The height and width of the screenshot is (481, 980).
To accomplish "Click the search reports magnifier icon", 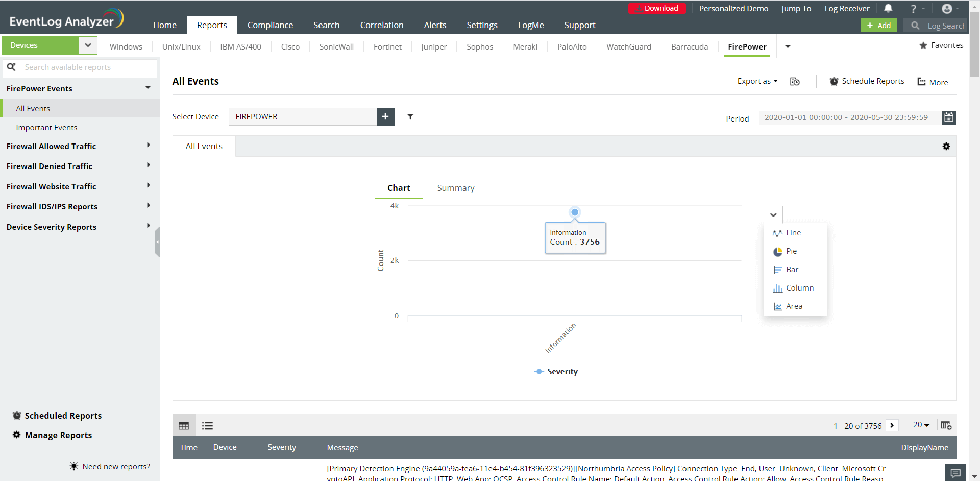I will click(x=11, y=67).
